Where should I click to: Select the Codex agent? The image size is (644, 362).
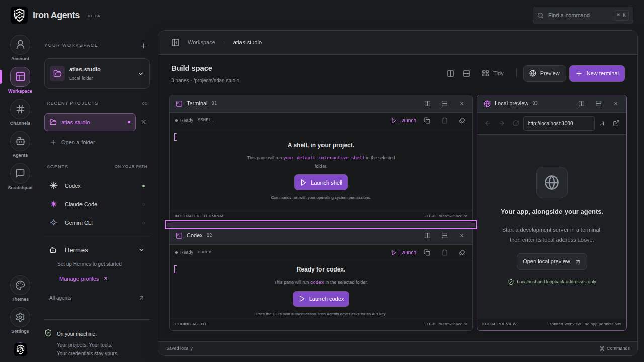pos(97,186)
